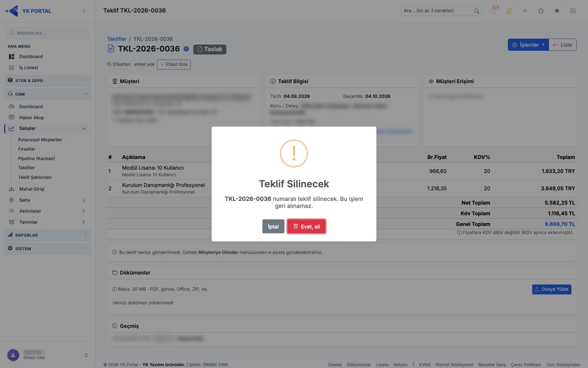Open Teklif Şablonları
Screen dimensions: 588x368
35,177
